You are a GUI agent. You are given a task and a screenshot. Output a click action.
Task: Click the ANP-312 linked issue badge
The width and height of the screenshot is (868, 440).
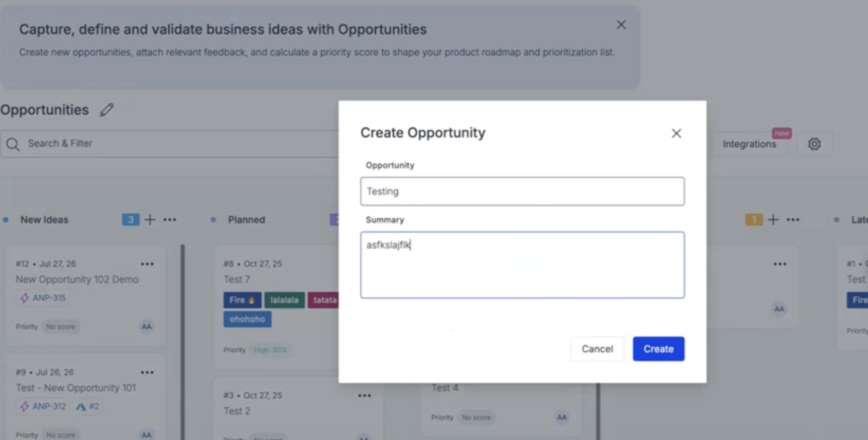pos(43,406)
